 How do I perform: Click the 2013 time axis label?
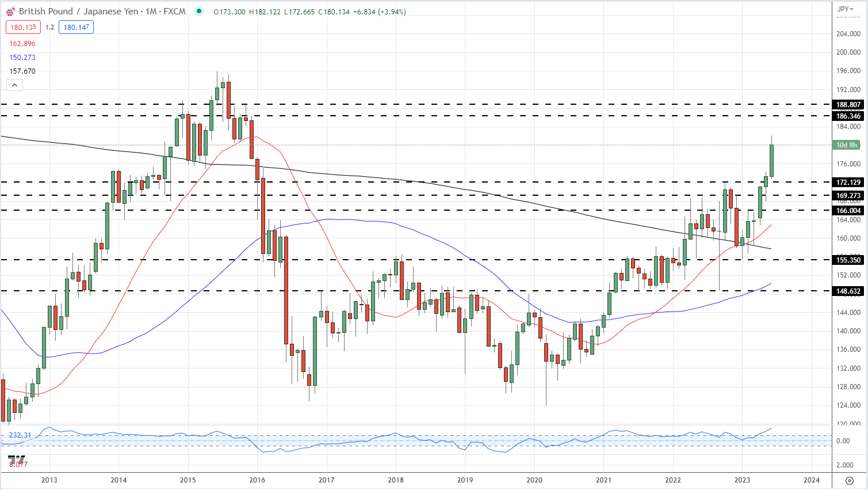click(49, 480)
